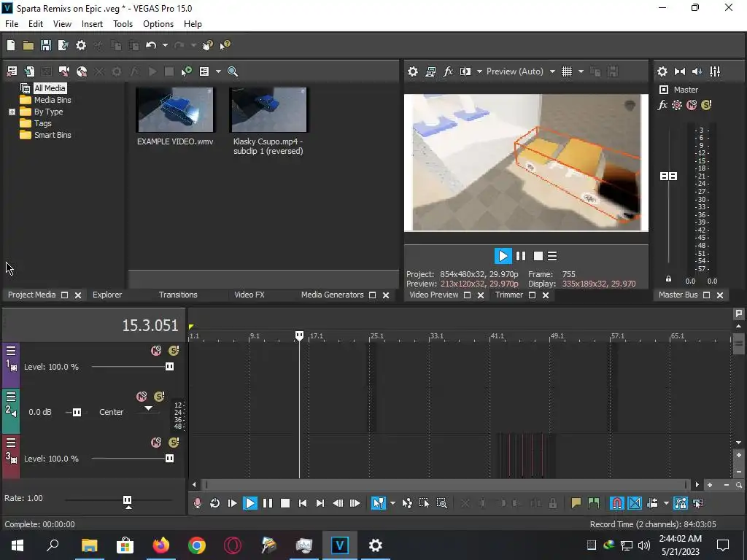The height and width of the screenshot is (560, 747).
Task: Open Mixer faders icon in Master Bus
Action: [x=715, y=71]
